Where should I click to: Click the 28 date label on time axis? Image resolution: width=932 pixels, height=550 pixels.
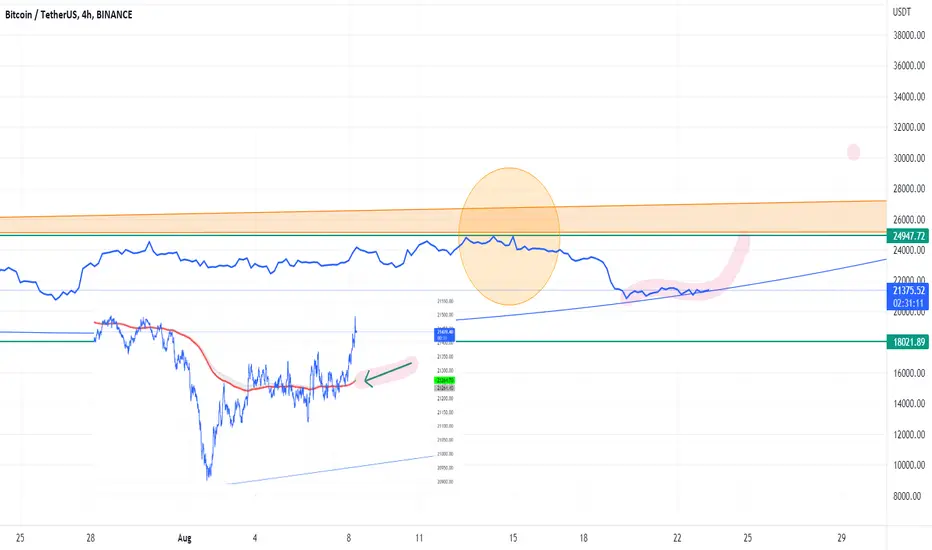(x=90, y=538)
